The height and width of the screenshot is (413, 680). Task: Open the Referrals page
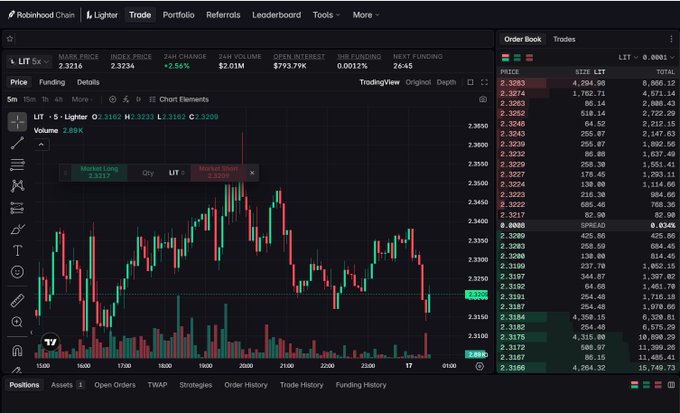(x=223, y=15)
